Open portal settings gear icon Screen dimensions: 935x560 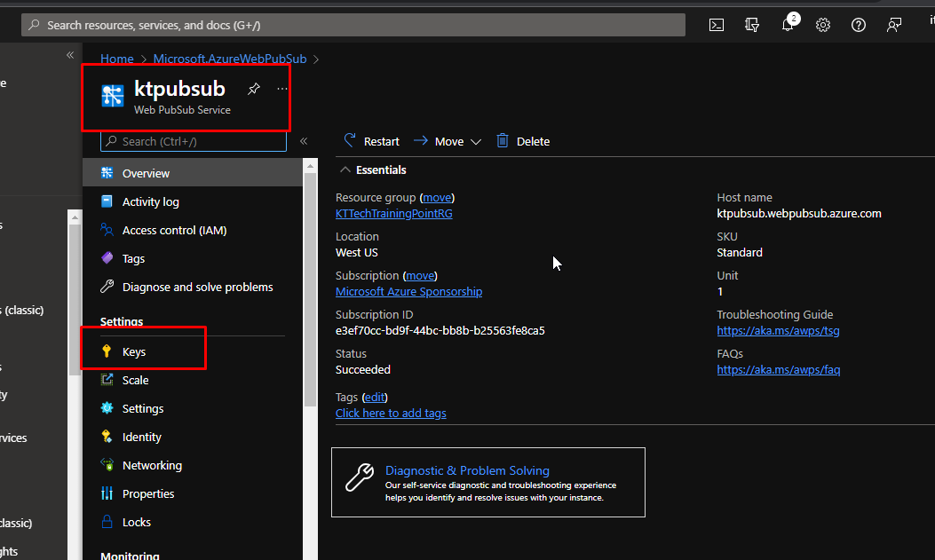tap(823, 25)
